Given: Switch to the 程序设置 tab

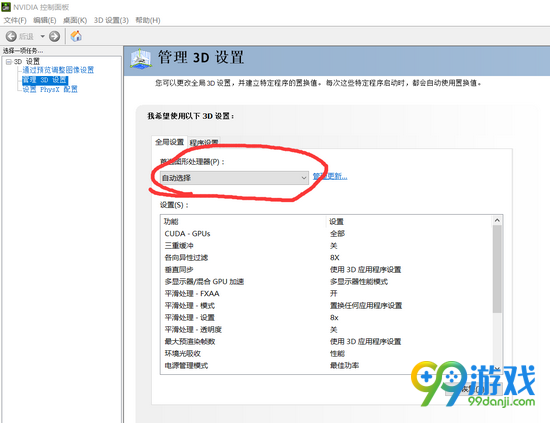Looking at the screenshot, I should (x=204, y=142).
